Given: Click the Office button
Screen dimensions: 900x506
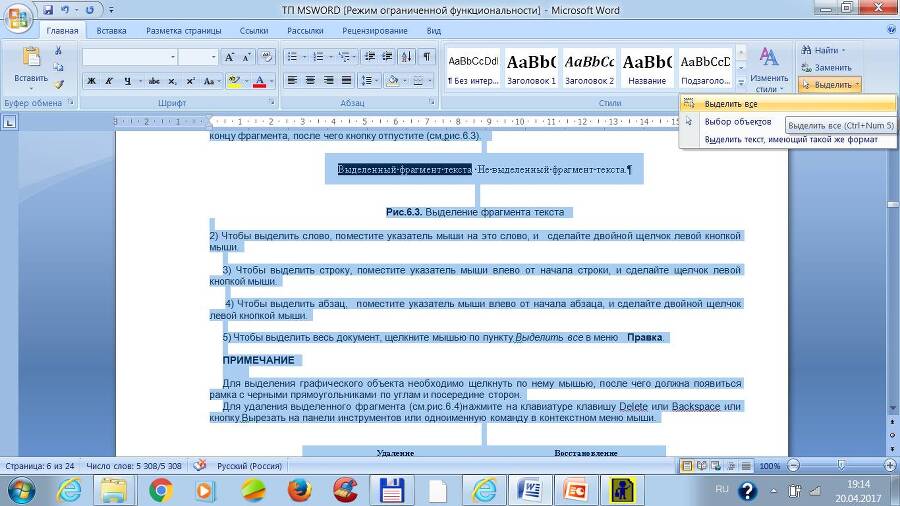Looking at the screenshot, I should [x=18, y=17].
